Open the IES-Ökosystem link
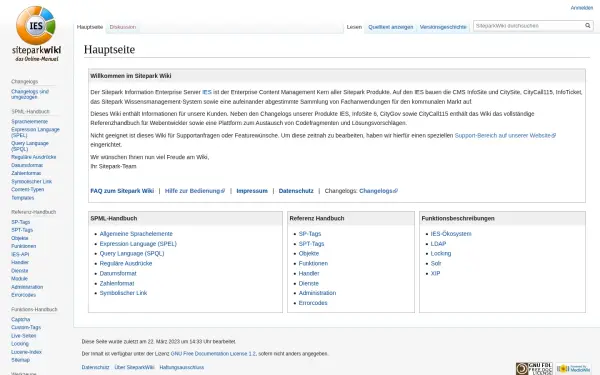Viewport: 600px width, 375px height. point(451,234)
